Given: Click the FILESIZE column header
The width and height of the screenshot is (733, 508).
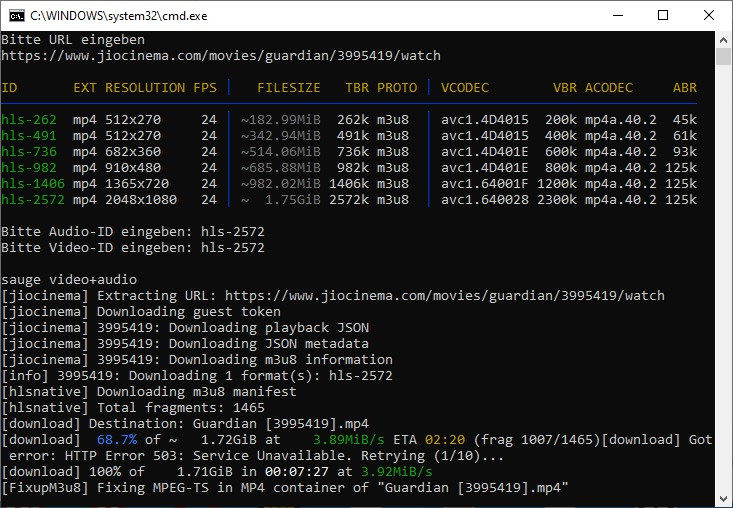Looking at the screenshot, I should coord(289,88).
